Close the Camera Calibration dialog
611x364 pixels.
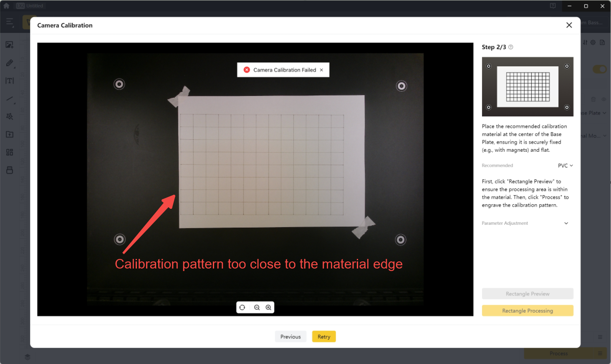(569, 25)
